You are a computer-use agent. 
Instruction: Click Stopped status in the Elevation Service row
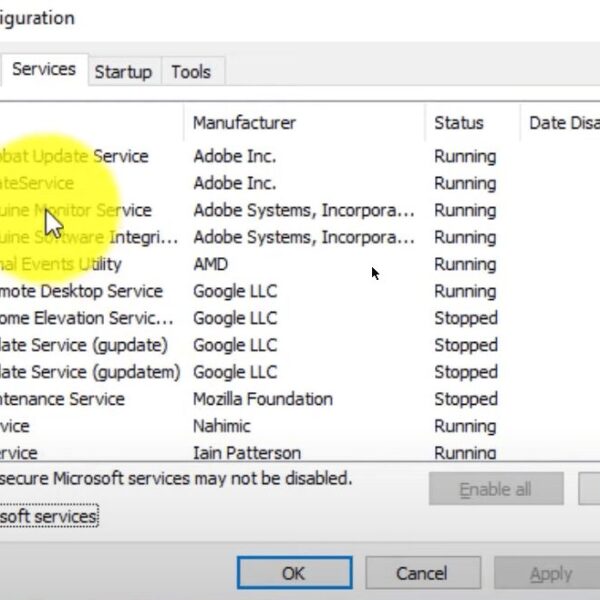coord(466,318)
